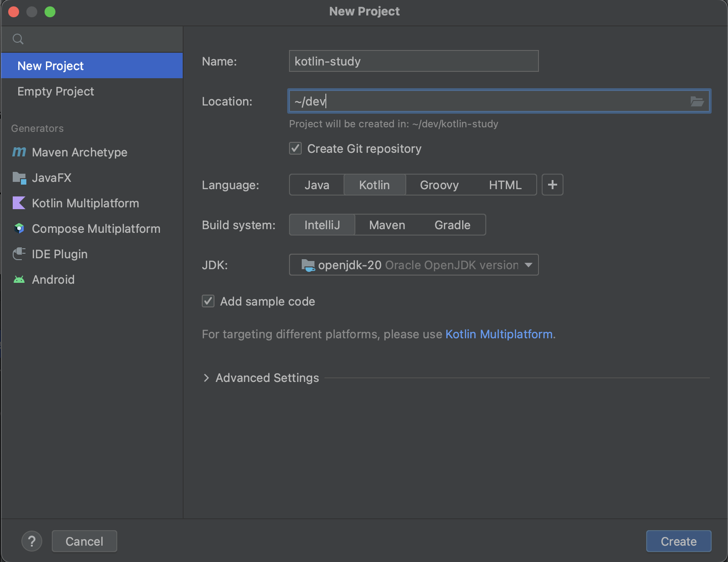Image resolution: width=728 pixels, height=562 pixels.
Task: Click the plus icon to add language
Action: [552, 185]
